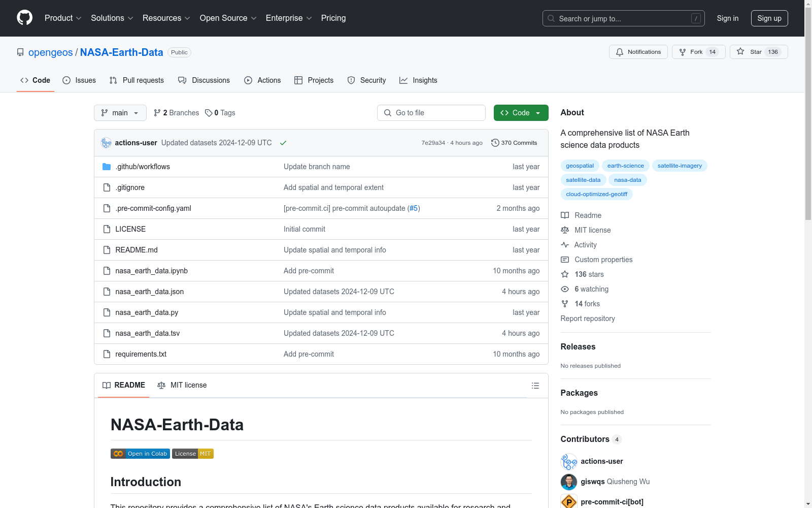
Task: Open the satellite-imagery topic tag
Action: (x=680, y=166)
